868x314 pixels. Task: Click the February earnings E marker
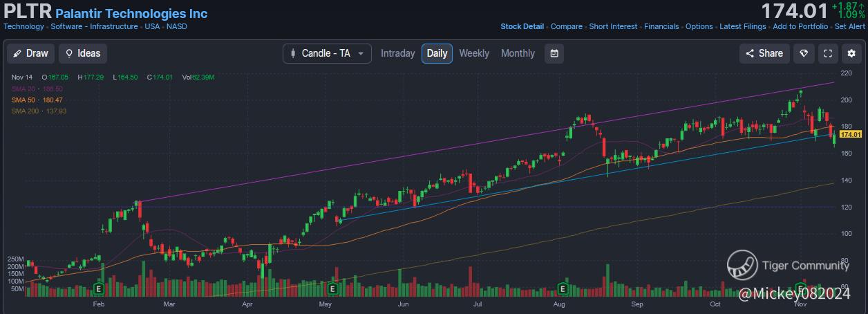pyautogui.click(x=98, y=288)
